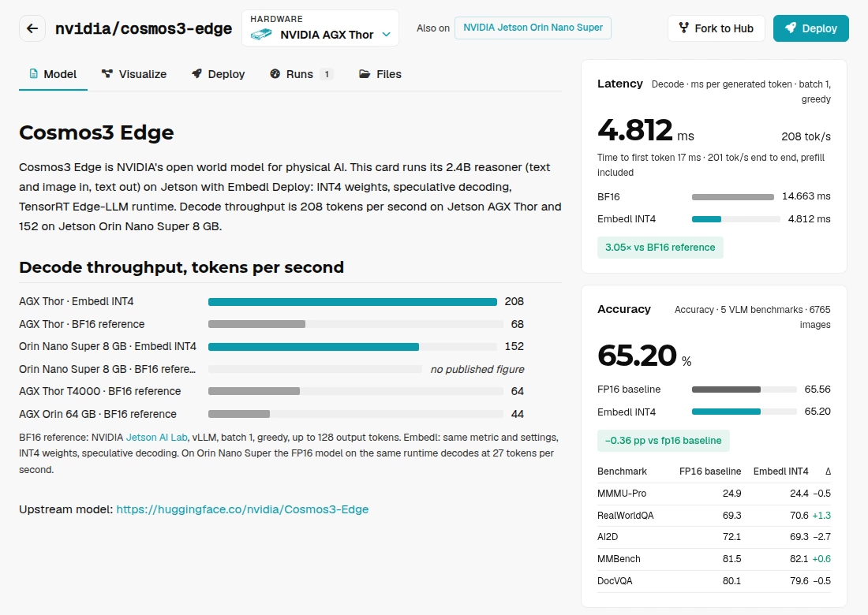The width and height of the screenshot is (868, 615).
Task: Click the 65.20 % accuracy value
Action: 645,356
